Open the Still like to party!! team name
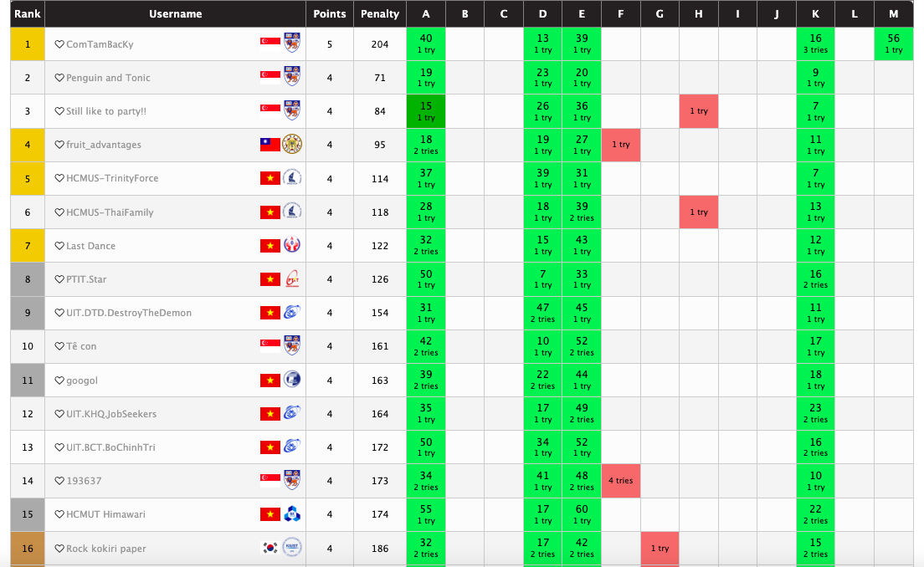The image size is (924, 567). pyautogui.click(x=108, y=111)
